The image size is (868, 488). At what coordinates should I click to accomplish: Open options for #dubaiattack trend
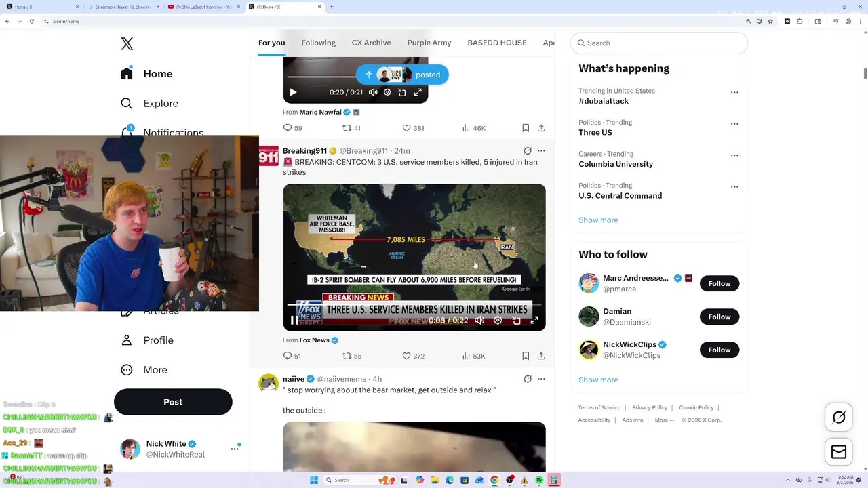(x=734, y=92)
